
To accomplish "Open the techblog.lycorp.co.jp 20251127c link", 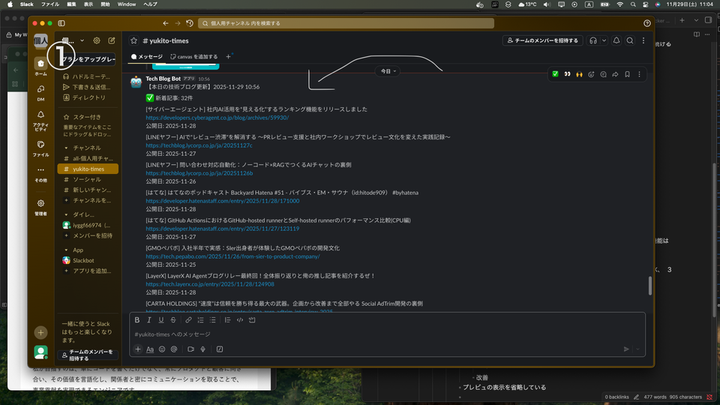I will (199, 146).
